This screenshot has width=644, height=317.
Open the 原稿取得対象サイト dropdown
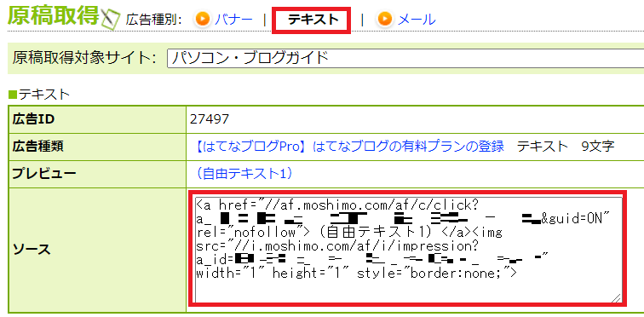point(405,58)
